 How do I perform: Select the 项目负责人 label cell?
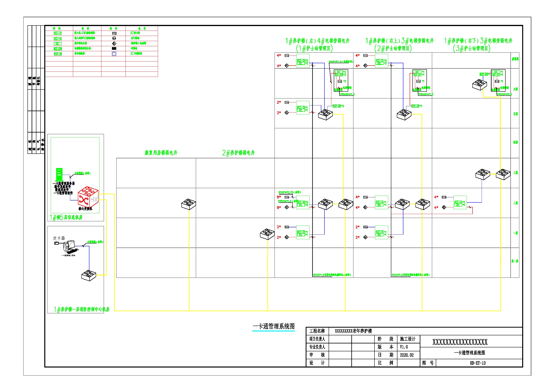317,339
